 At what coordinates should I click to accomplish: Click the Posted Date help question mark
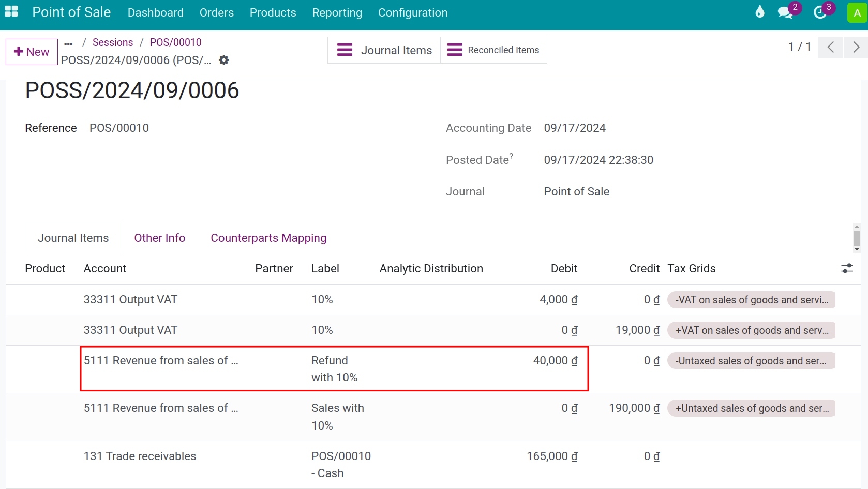click(511, 156)
